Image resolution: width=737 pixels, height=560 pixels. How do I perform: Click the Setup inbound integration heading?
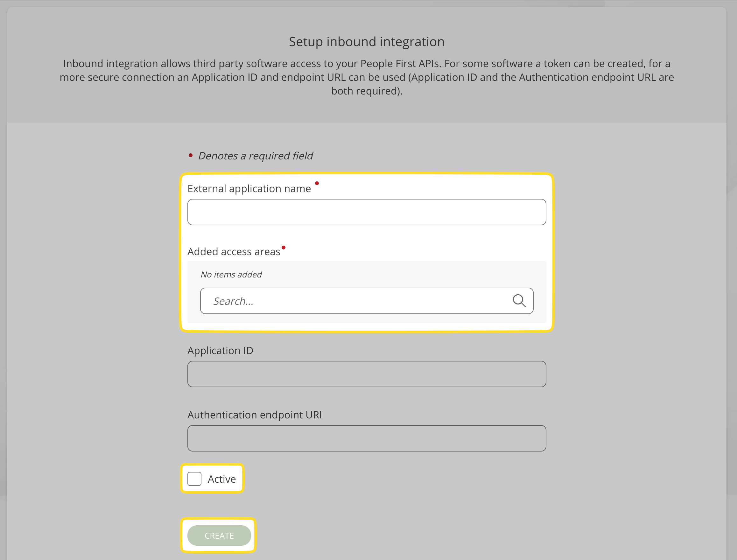click(366, 42)
